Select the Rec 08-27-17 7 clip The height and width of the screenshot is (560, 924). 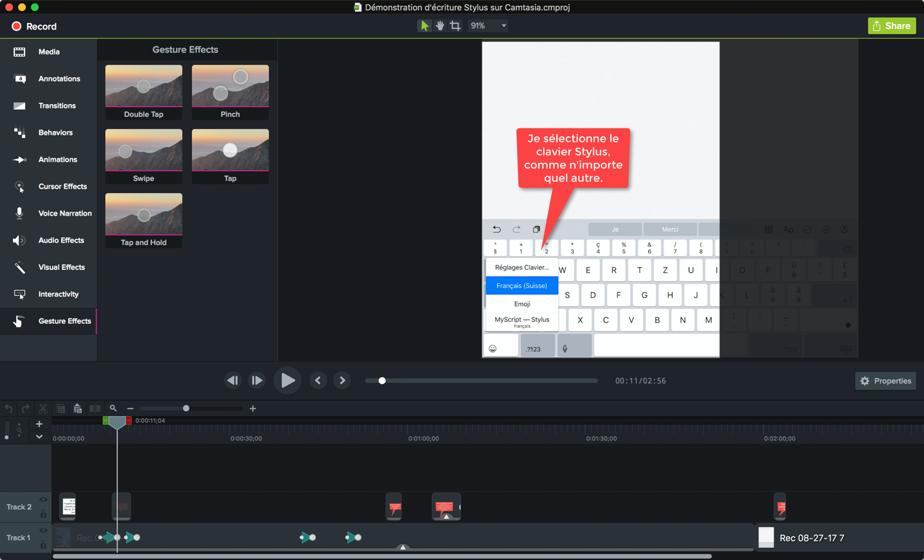(840, 538)
